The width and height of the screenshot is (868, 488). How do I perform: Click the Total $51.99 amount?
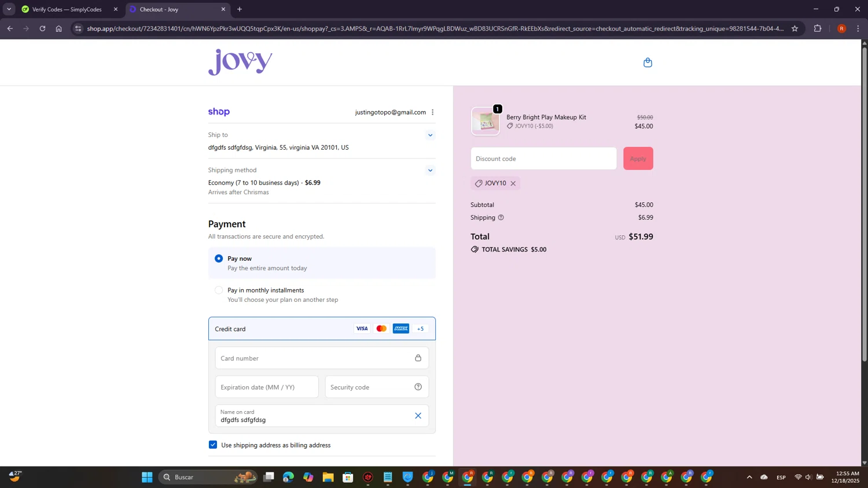(x=641, y=236)
